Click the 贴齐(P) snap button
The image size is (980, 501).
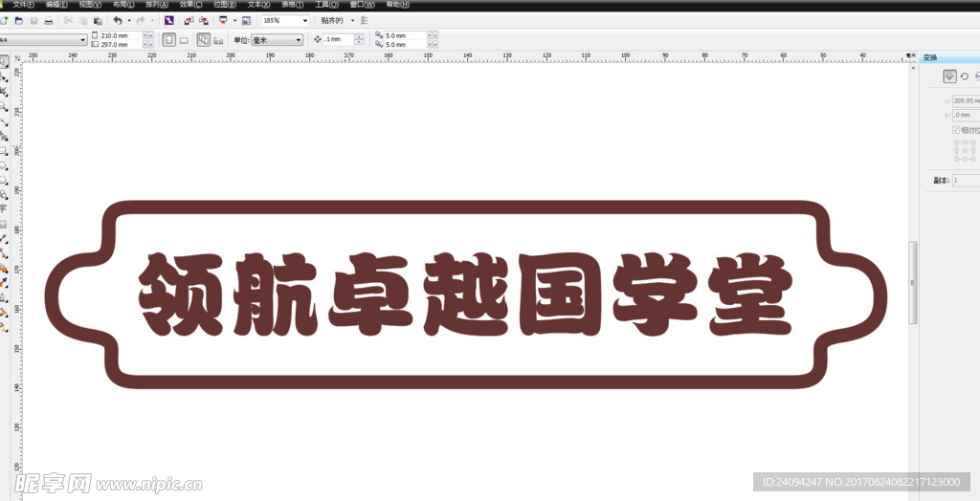pos(332,21)
